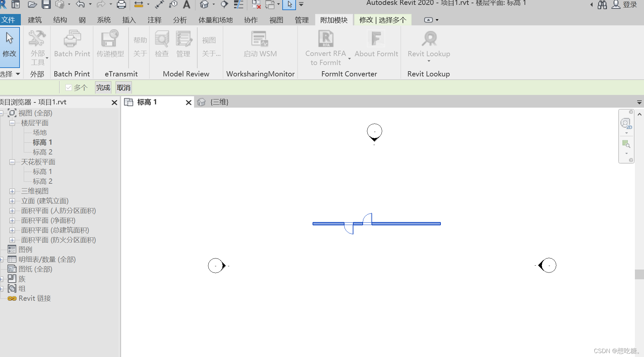644x357 pixels.
Task: Collapse the 楼层平面 tree node
Action: pos(12,123)
